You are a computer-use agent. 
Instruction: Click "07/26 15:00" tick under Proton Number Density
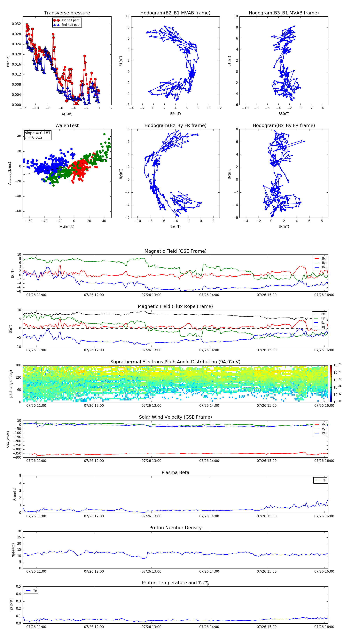click(x=267, y=571)
